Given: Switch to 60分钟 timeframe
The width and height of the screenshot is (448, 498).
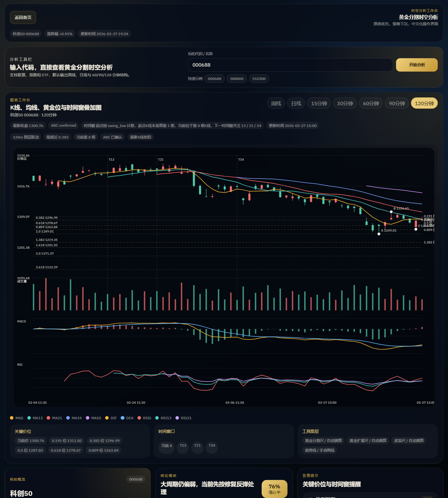Looking at the screenshot, I should tap(371, 103).
